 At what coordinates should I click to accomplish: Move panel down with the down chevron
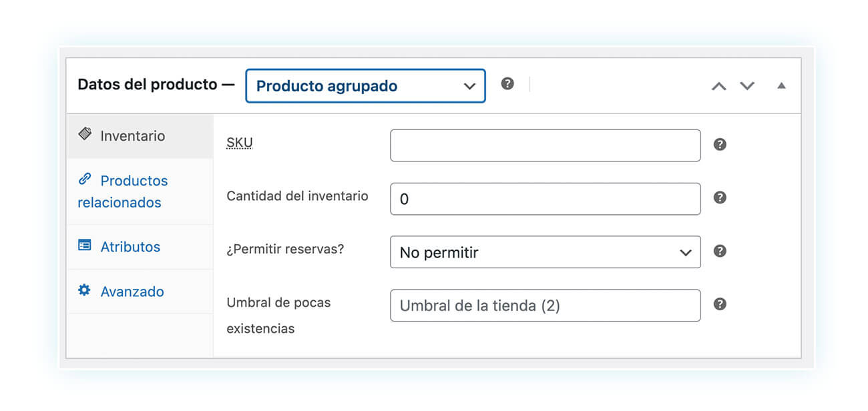(747, 85)
